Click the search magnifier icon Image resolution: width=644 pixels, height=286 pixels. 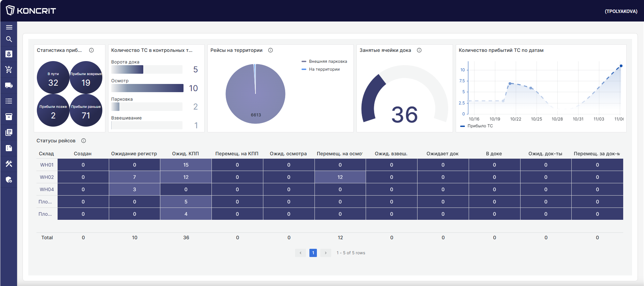[x=9, y=39]
